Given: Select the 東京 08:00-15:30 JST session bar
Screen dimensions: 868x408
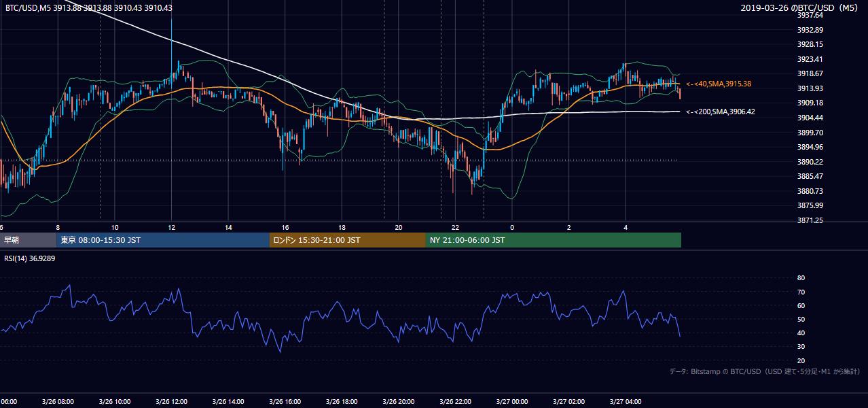Looking at the screenshot, I should click(163, 240).
